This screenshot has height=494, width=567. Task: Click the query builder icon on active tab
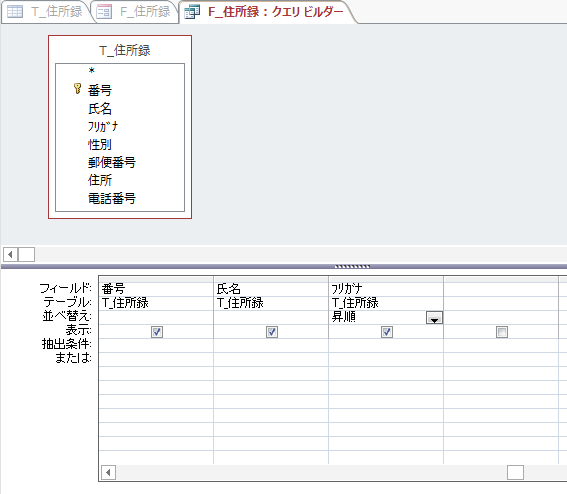pos(192,12)
